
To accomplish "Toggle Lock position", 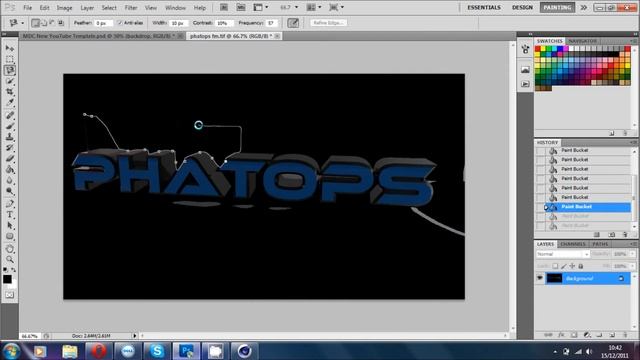I will pos(572,266).
